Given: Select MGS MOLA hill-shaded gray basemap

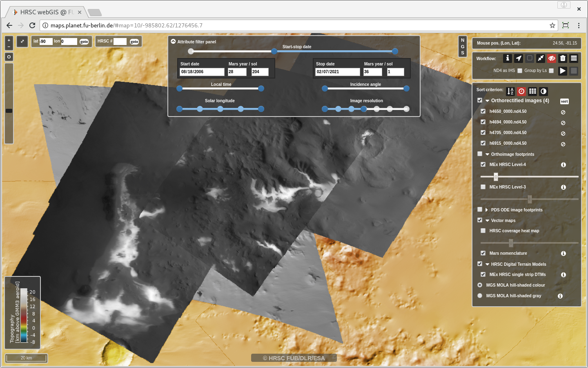Looking at the screenshot, I should pyautogui.click(x=480, y=296).
